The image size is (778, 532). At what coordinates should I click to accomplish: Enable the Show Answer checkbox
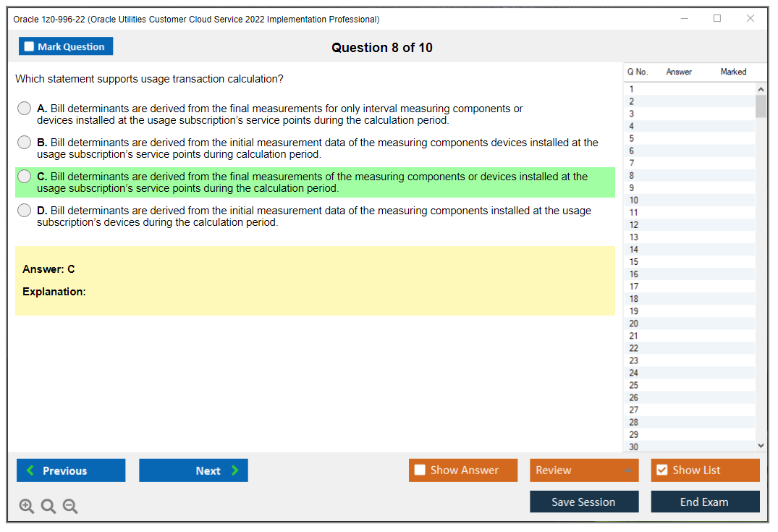point(420,470)
